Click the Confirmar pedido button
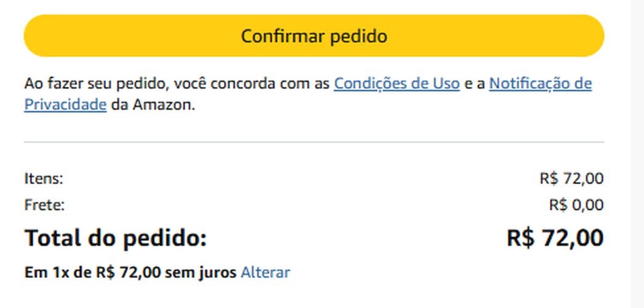Viewport: 644px width, 308px height. click(314, 36)
